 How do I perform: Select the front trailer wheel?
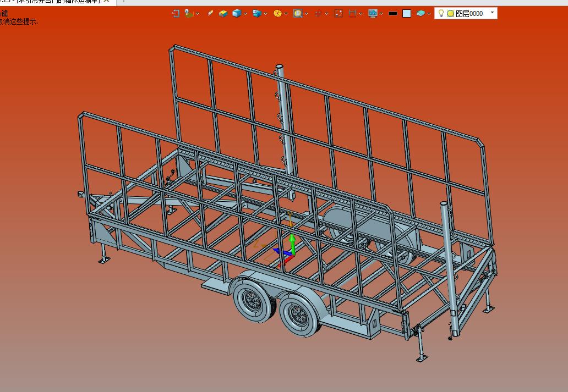coord(253,300)
